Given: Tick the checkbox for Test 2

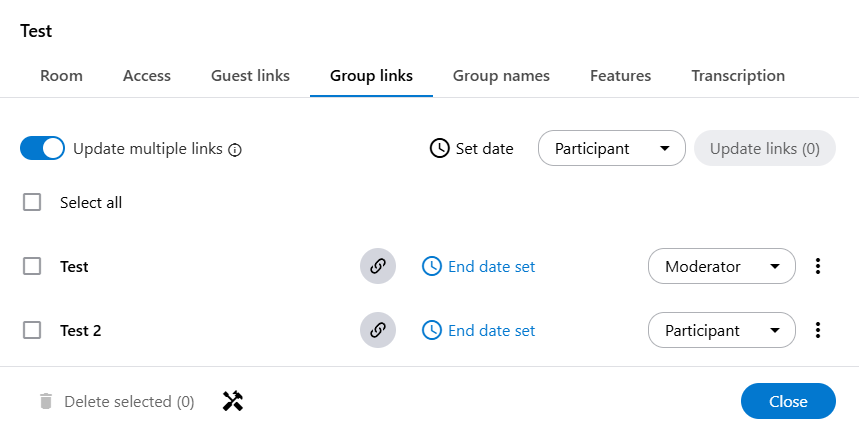Looking at the screenshot, I should coord(32,331).
